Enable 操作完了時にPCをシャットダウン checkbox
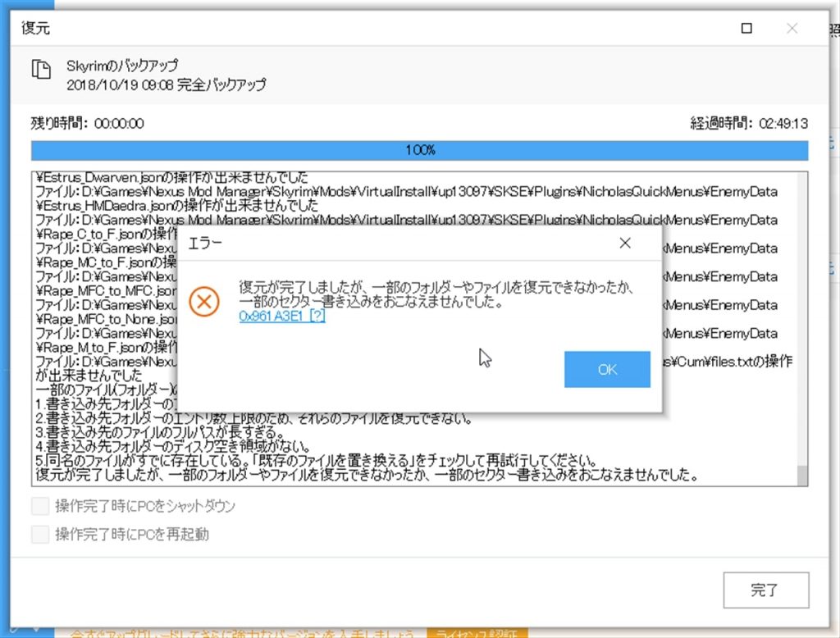 (39, 506)
